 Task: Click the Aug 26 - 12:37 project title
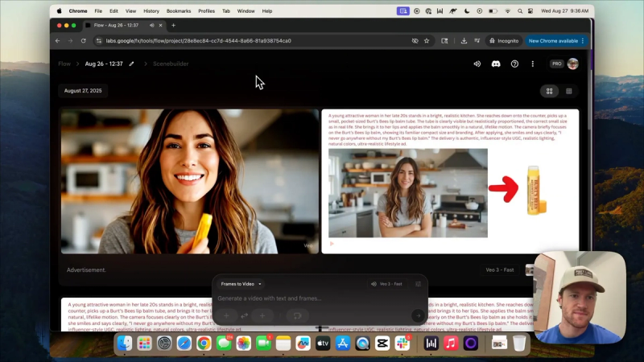tap(104, 64)
